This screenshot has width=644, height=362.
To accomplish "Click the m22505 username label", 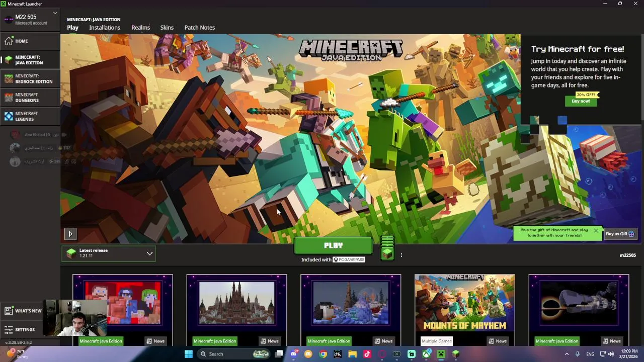I will (x=627, y=255).
